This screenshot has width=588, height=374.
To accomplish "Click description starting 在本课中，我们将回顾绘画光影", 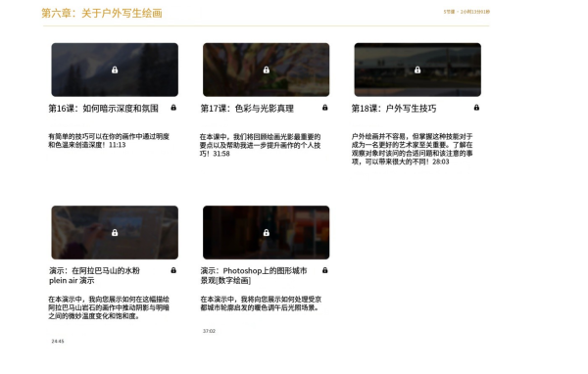I will click(261, 145).
